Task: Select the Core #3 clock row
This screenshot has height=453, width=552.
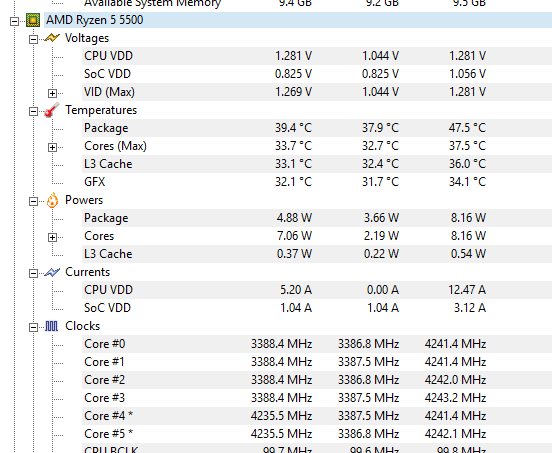Action: (x=317, y=398)
